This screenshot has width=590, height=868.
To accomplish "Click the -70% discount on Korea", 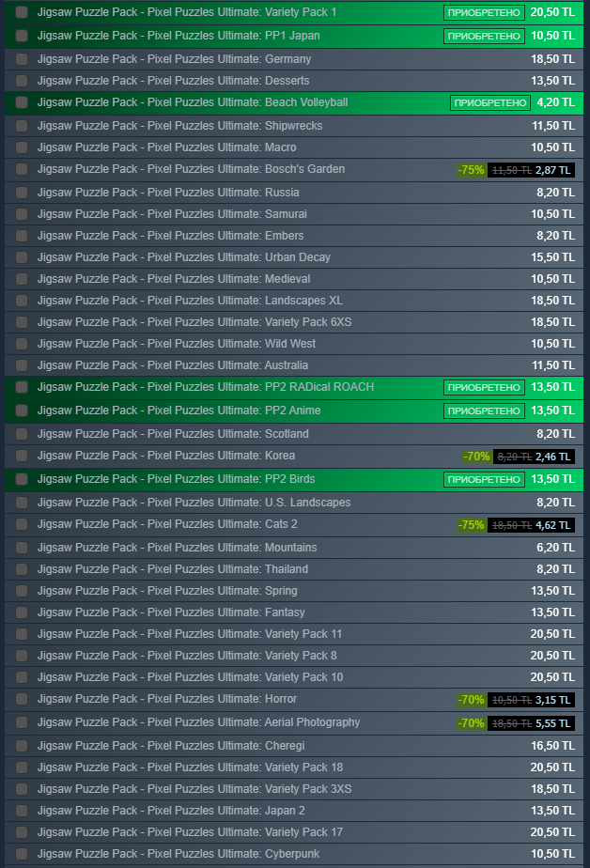I will [476, 457].
